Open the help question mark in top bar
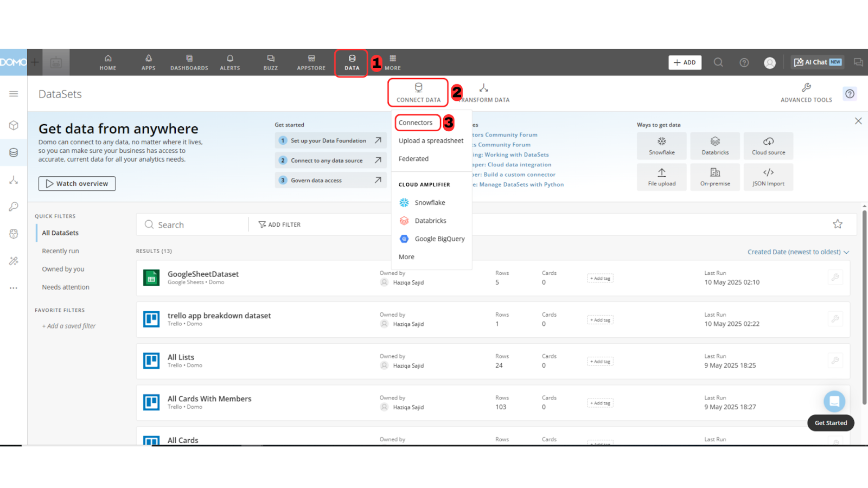This screenshot has width=868, height=488. pos(744,62)
